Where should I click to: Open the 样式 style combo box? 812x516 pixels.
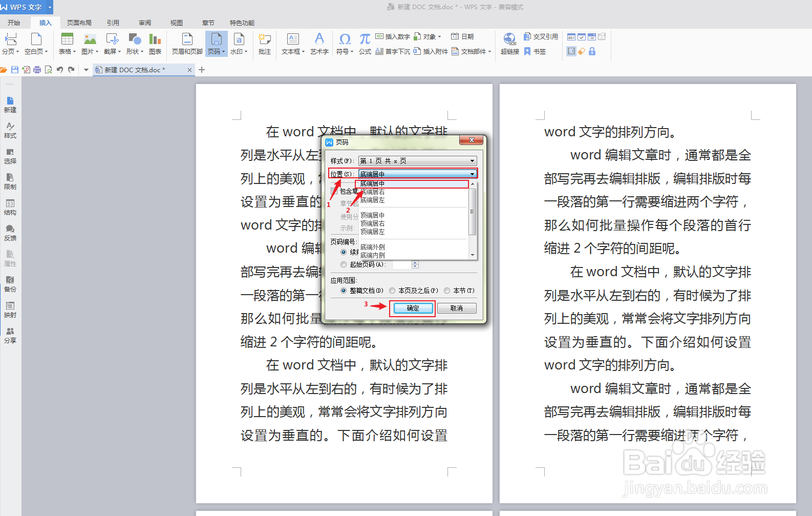click(x=418, y=161)
